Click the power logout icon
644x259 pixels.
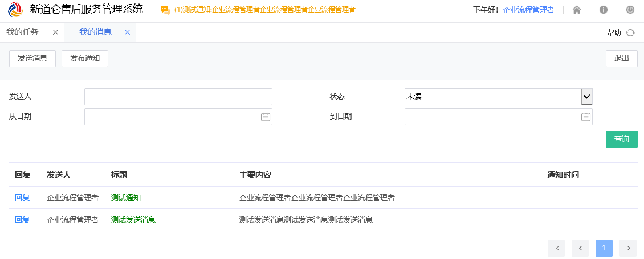click(630, 10)
